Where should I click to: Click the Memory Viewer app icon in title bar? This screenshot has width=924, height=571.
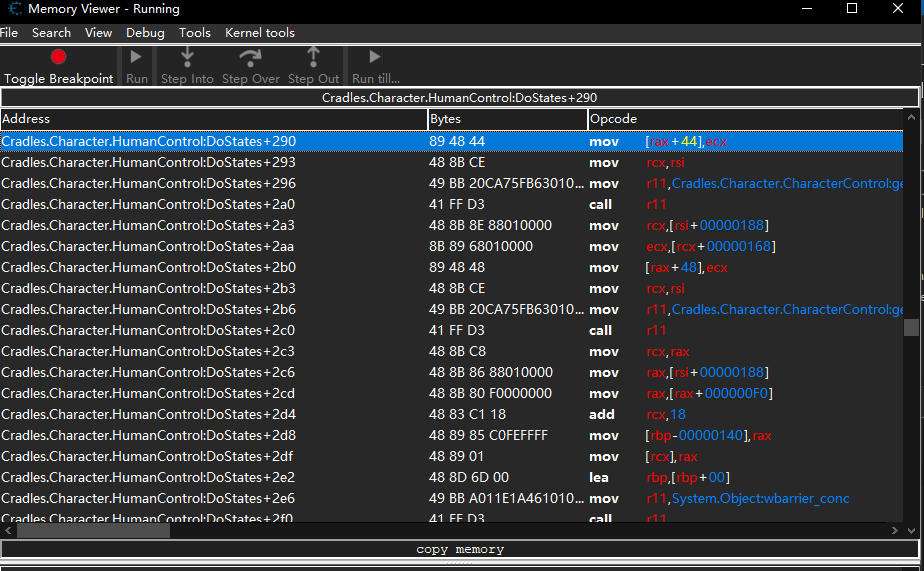click(x=13, y=9)
